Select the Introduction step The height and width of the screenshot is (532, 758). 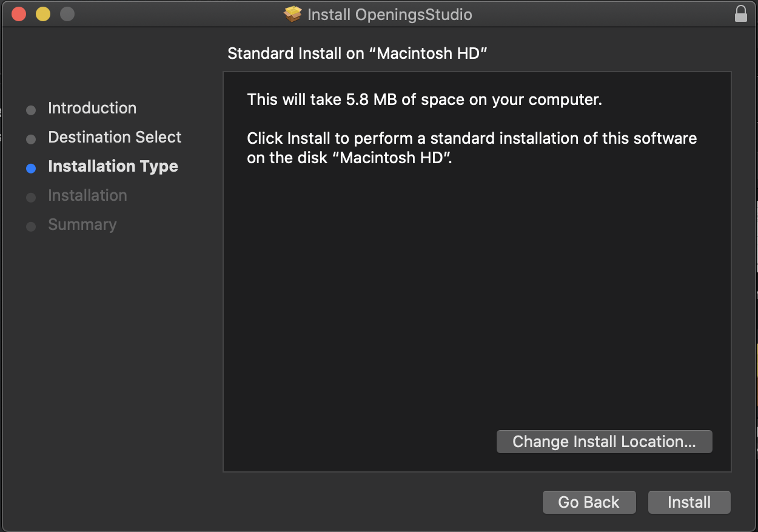tap(92, 108)
